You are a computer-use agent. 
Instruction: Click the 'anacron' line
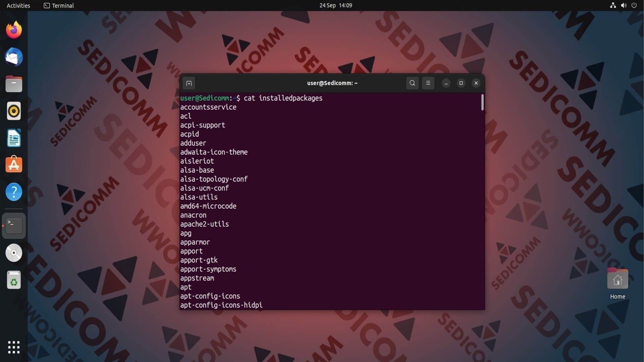[x=193, y=215]
